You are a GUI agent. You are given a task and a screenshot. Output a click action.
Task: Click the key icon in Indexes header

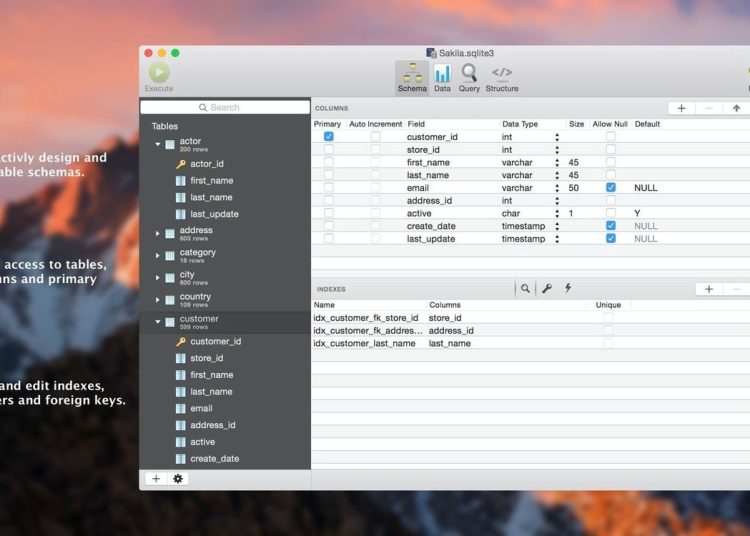547,288
